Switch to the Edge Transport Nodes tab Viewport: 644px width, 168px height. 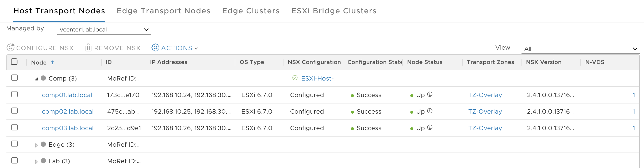(x=163, y=11)
